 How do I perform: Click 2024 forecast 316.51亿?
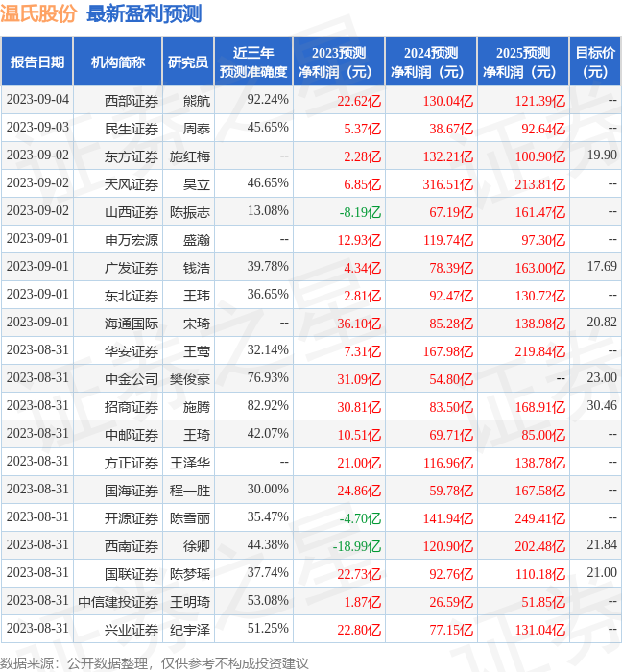click(x=448, y=184)
